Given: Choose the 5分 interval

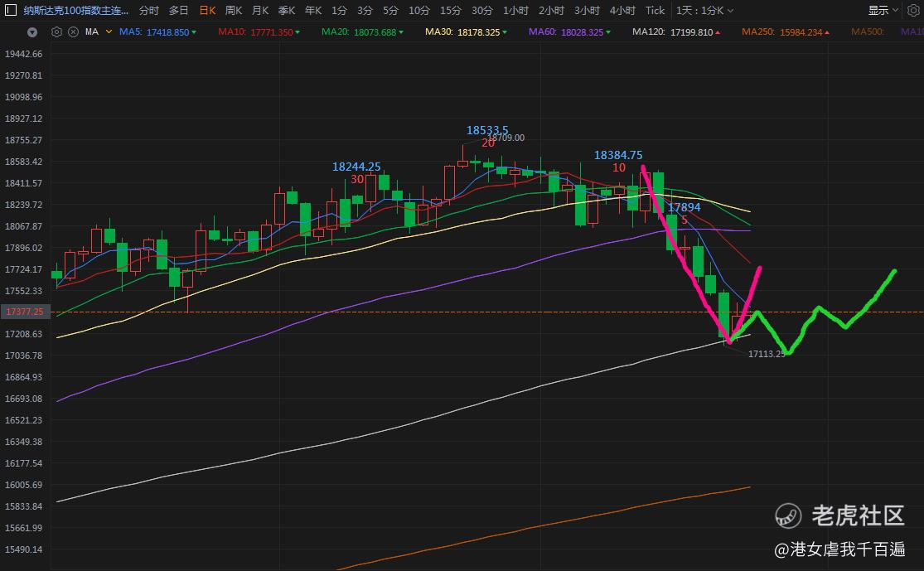Looking at the screenshot, I should click(x=390, y=11).
